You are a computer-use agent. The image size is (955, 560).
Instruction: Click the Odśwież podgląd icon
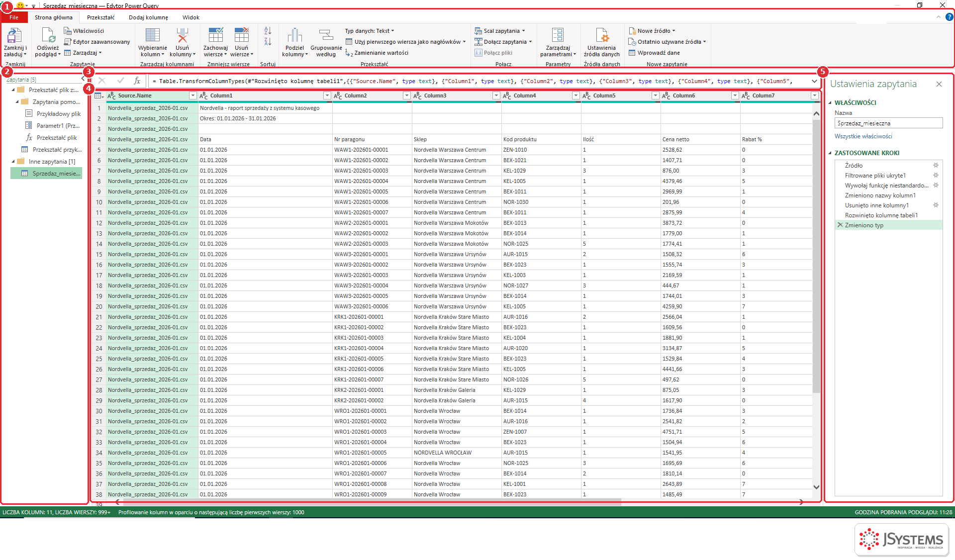click(48, 36)
